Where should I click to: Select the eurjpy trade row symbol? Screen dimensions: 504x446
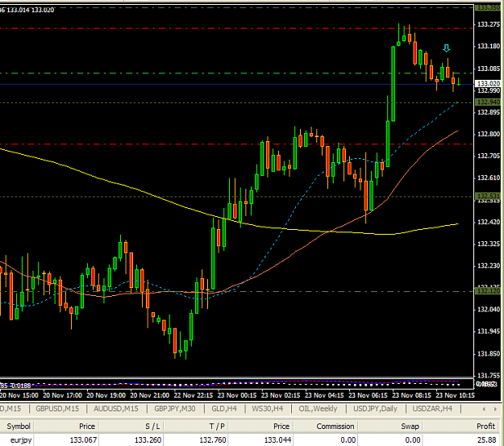pos(21,440)
